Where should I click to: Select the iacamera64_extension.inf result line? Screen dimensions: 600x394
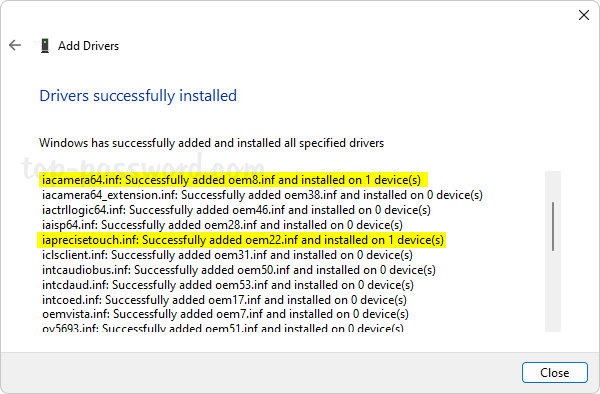[262, 195]
